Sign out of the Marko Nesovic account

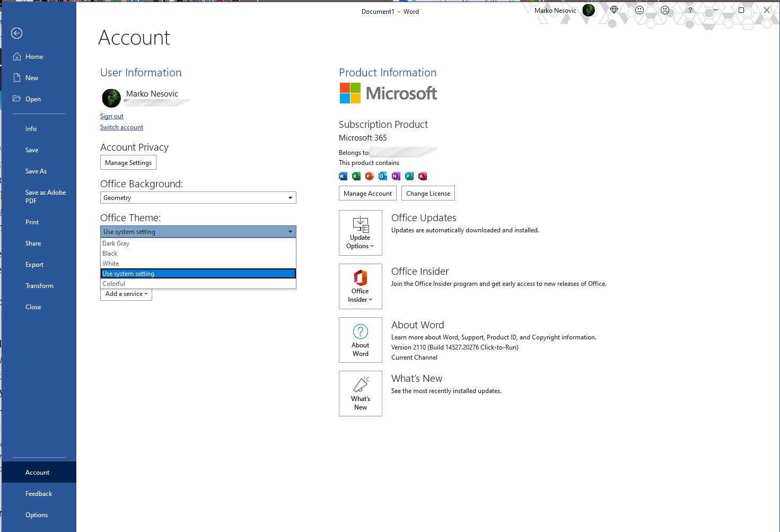[111, 116]
